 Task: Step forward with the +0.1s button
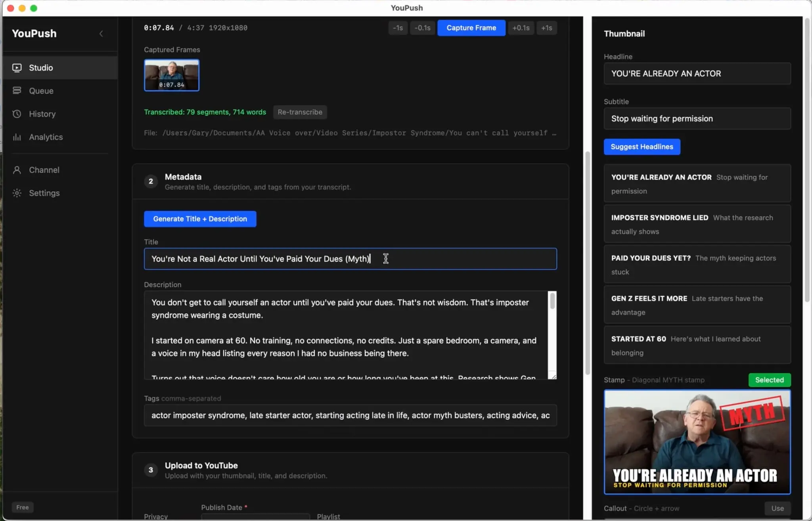(x=521, y=28)
